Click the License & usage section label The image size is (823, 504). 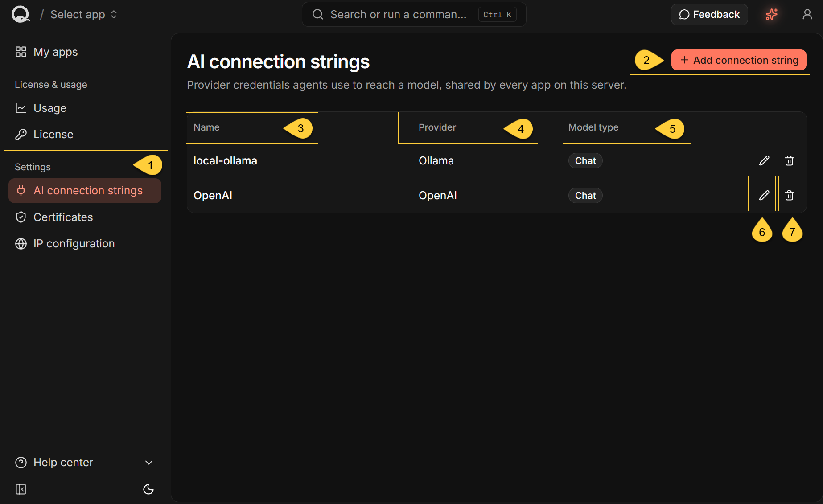(51, 85)
